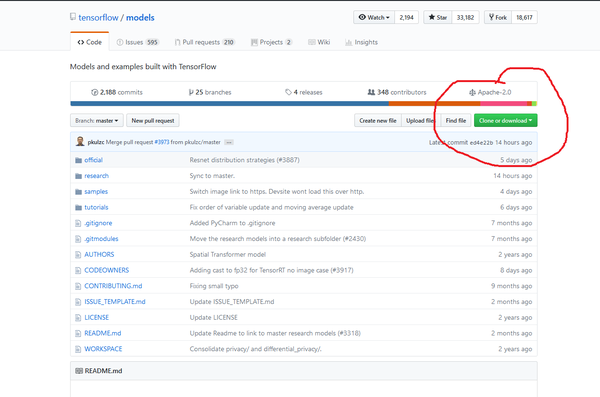This screenshot has width=600, height=397.
Task: Open the Clone or download dropdown
Action: (x=505, y=121)
